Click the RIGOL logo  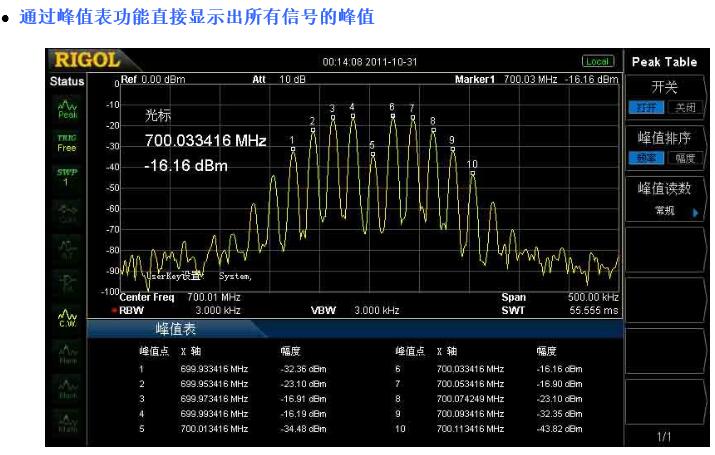[x=87, y=61]
